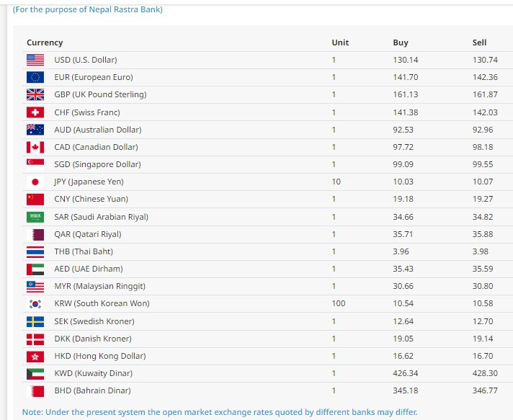Click the BHD sell rate 346.77
513x420 pixels.
(485, 390)
